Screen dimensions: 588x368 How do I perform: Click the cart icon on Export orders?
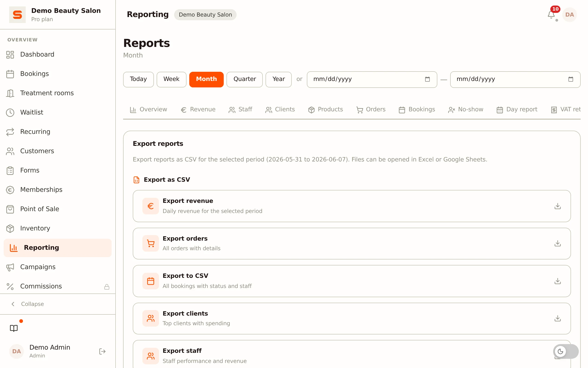[x=150, y=243]
